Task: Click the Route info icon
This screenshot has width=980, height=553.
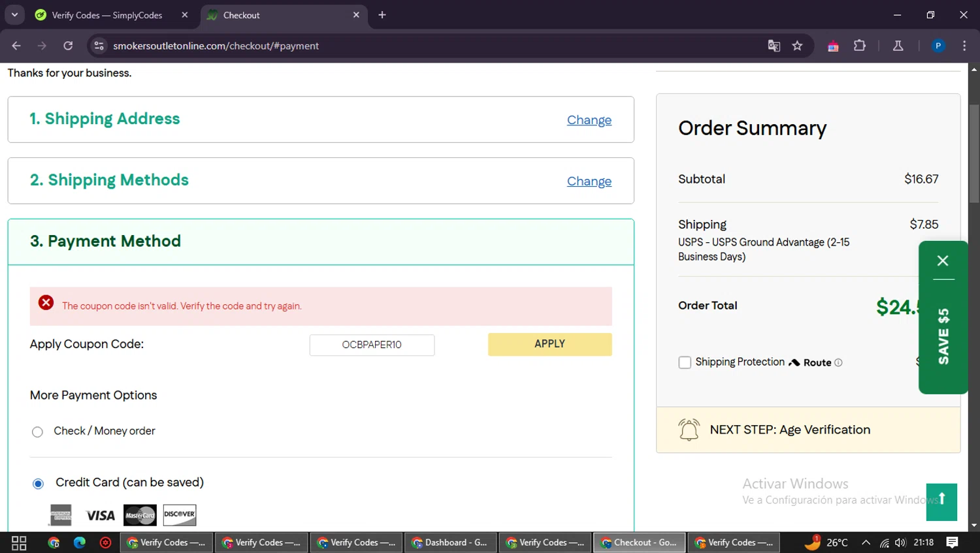Action: (838, 363)
